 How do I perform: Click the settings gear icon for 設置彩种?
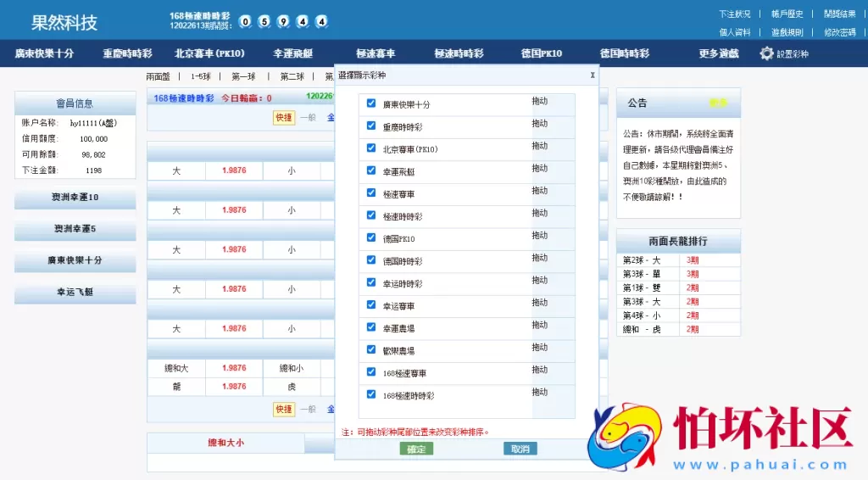pos(766,53)
